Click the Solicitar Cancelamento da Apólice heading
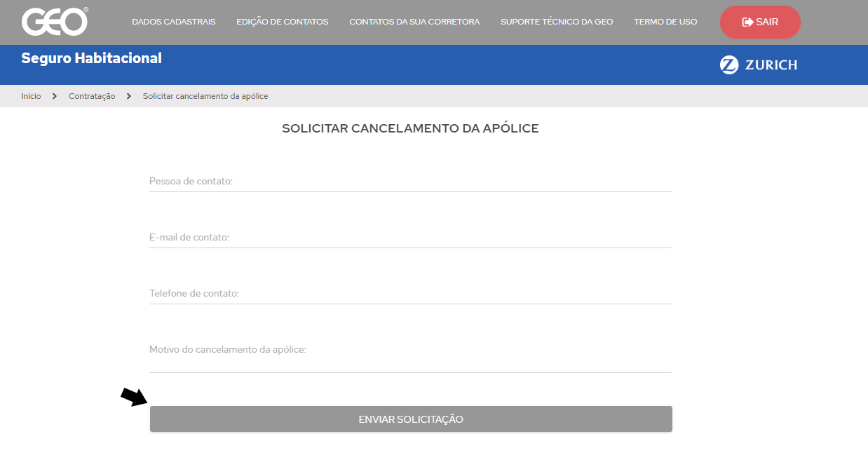Image resolution: width=868 pixels, height=474 pixels. click(x=410, y=128)
